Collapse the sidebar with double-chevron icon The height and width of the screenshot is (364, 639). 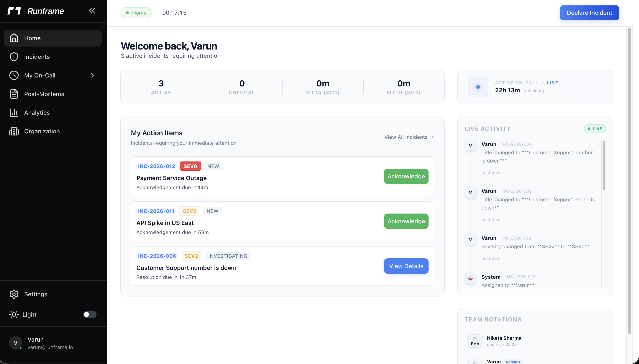tap(92, 11)
